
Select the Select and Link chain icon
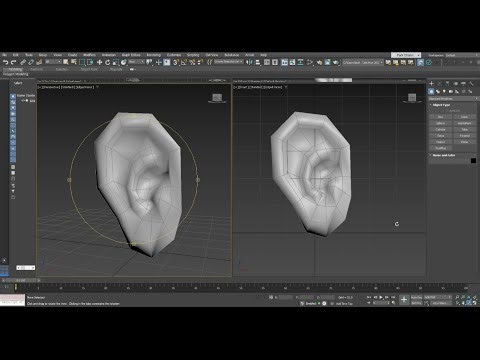(x=23, y=62)
